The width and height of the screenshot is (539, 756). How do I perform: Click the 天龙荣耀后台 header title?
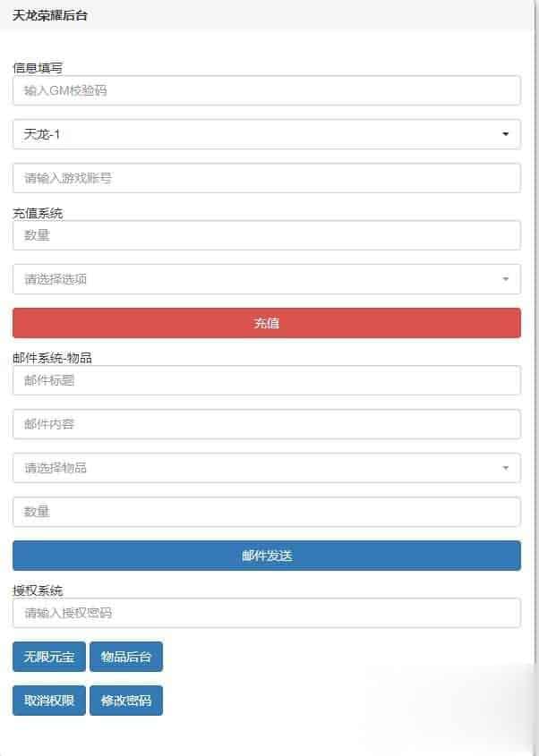coord(50,15)
